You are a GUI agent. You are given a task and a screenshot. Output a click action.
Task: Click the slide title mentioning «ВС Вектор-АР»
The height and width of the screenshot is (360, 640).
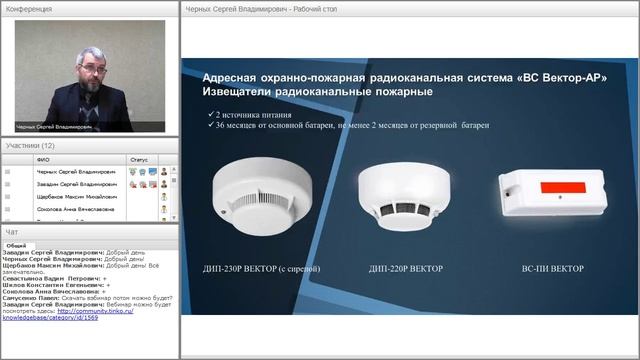coord(404,78)
